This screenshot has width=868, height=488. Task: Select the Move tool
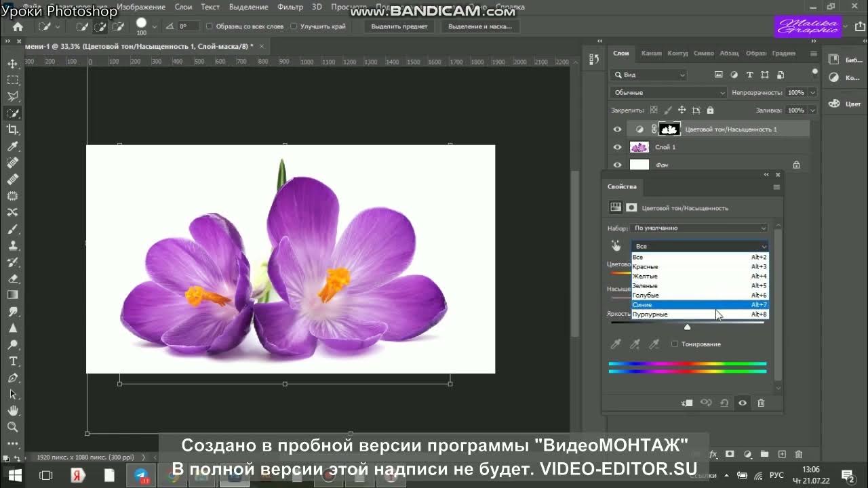13,64
